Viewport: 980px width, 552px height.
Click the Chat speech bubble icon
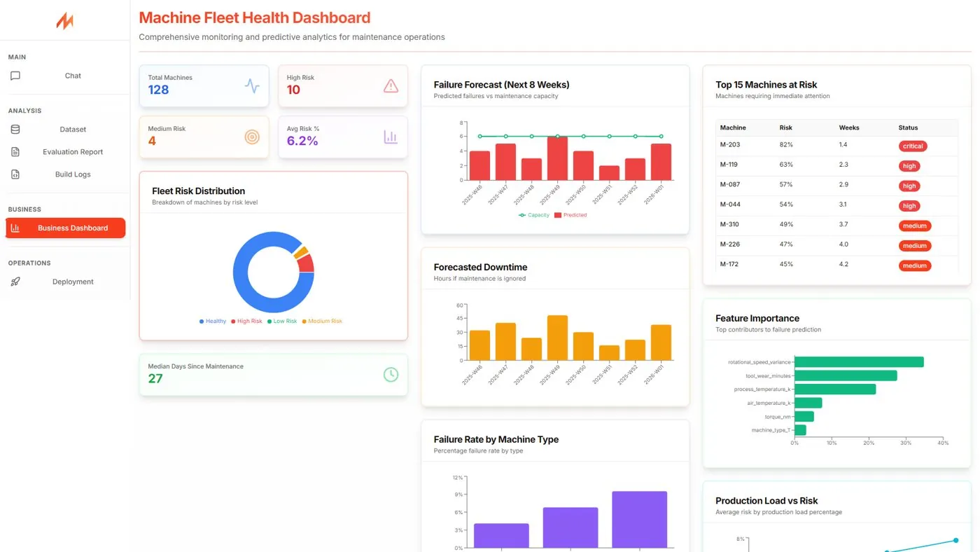coord(15,76)
